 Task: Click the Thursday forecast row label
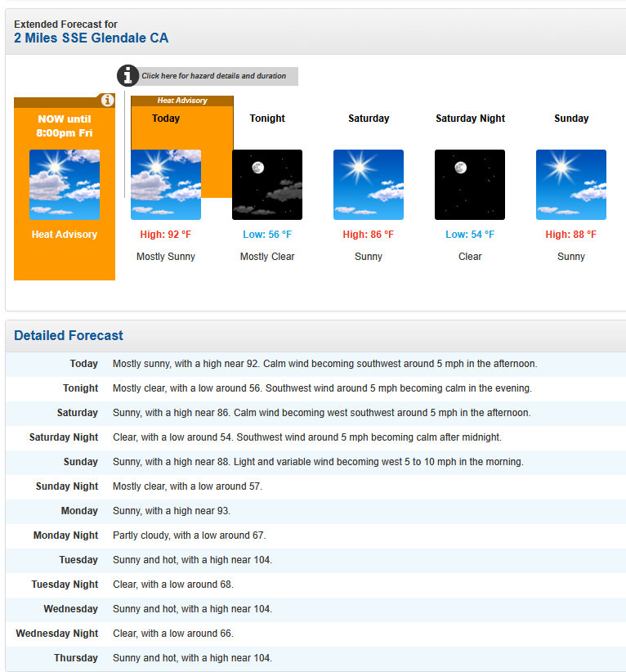(76, 658)
